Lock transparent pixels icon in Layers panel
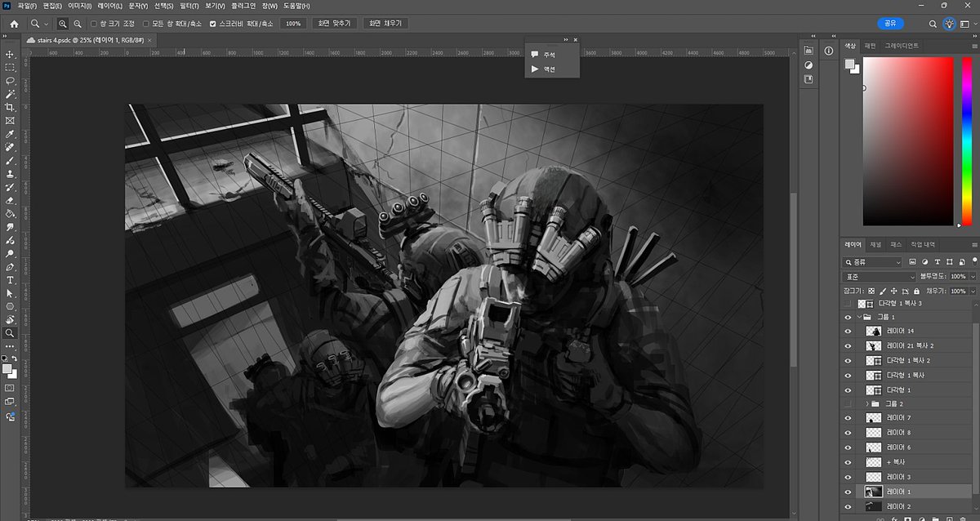The width and height of the screenshot is (980, 521). (x=871, y=291)
